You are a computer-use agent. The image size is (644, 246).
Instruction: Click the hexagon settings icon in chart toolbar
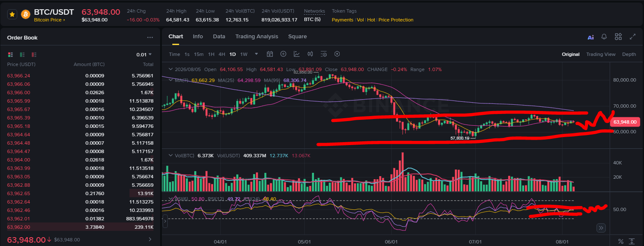pos(337,54)
